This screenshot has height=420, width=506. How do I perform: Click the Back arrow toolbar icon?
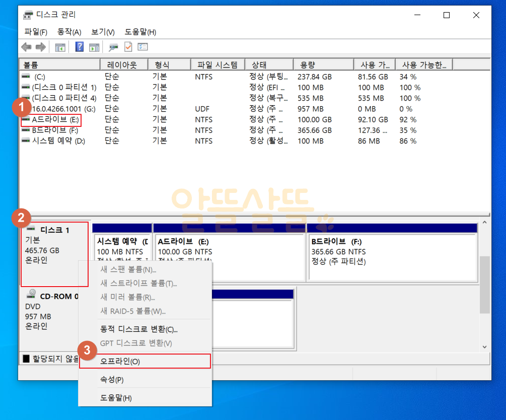(x=27, y=47)
